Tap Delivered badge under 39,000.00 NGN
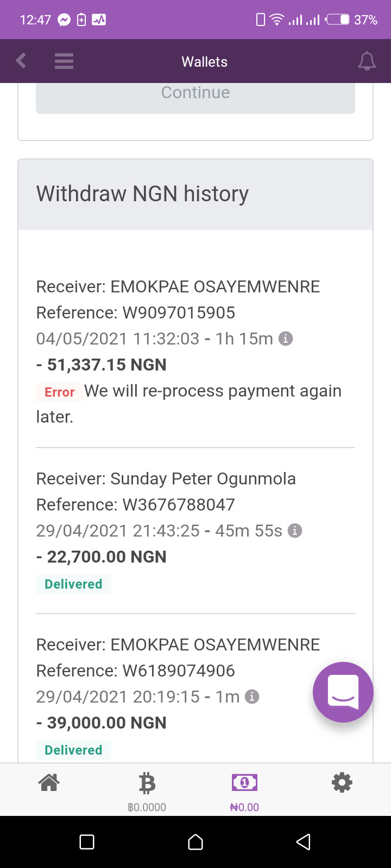This screenshot has width=391, height=868. pos(73,750)
